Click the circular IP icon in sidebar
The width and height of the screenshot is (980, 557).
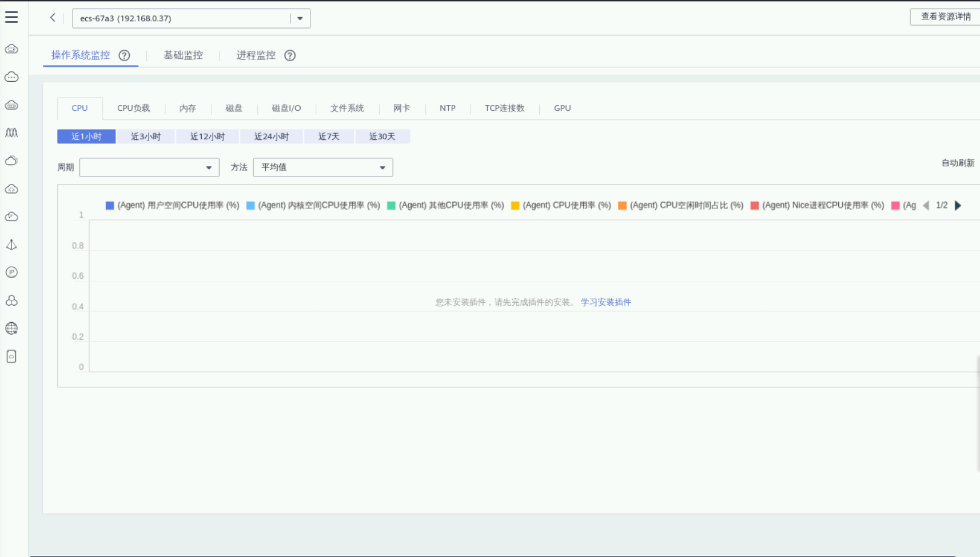click(x=11, y=273)
